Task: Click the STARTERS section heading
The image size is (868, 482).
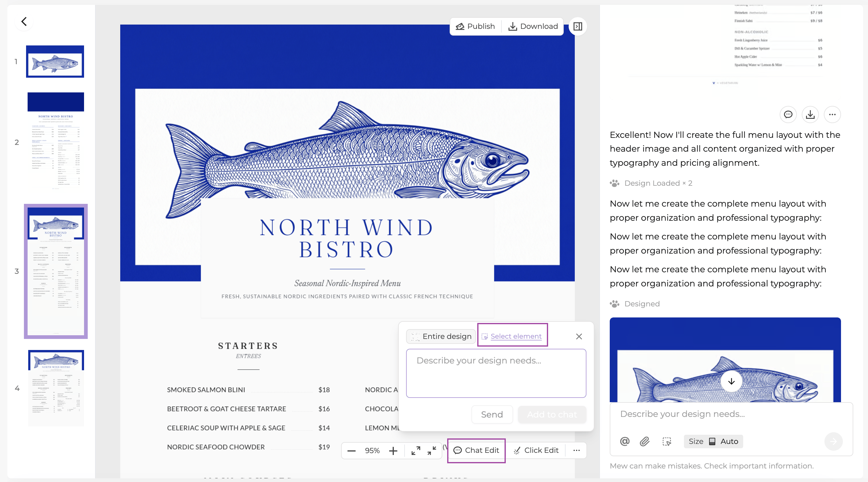Action: coord(248,346)
